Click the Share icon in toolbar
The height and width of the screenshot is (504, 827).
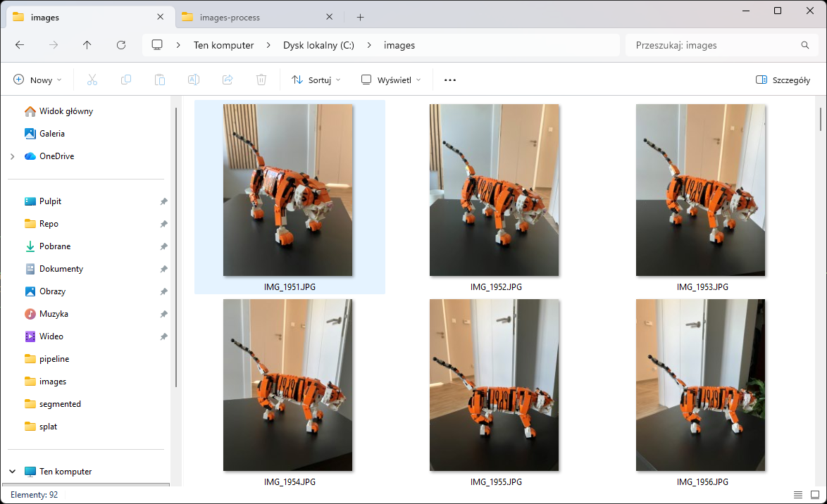pos(228,80)
